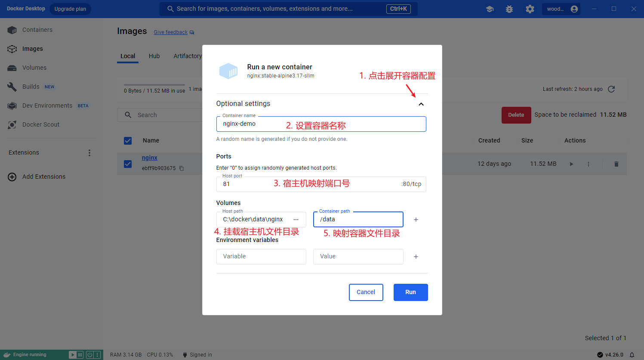Pause Docker engine in status bar

pyautogui.click(x=80, y=355)
